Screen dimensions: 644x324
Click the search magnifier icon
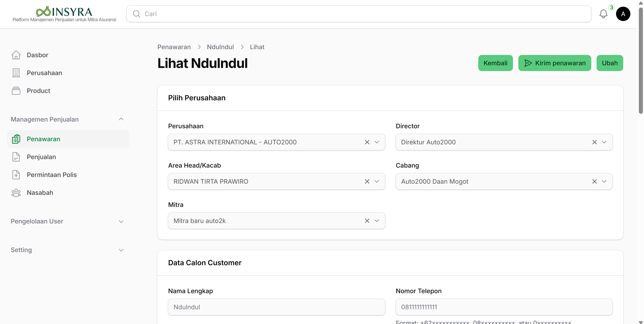(136, 14)
